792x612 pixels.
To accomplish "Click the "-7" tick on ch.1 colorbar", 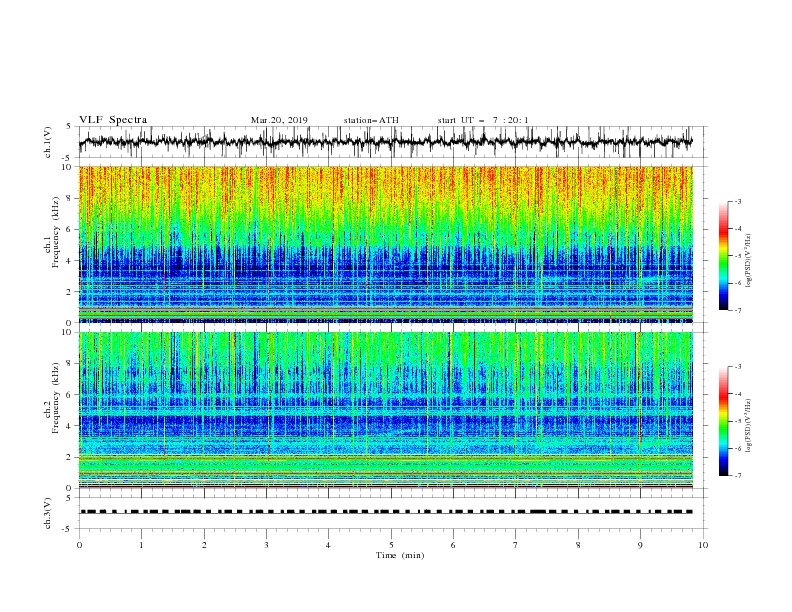I will pos(738,310).
